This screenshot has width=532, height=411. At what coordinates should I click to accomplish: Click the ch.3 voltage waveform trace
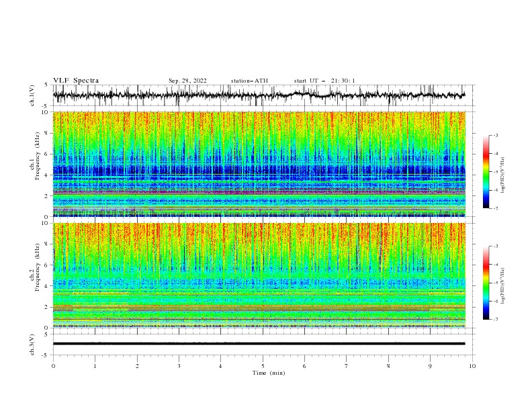point(259,344)
